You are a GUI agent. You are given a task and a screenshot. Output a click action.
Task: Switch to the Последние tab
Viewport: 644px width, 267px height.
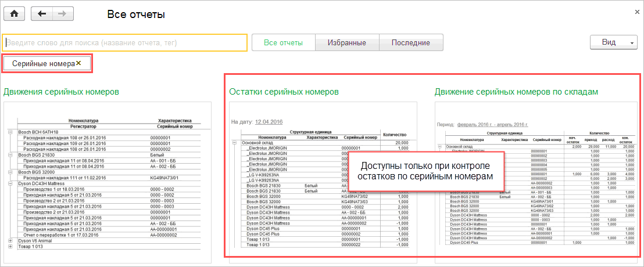411,42
